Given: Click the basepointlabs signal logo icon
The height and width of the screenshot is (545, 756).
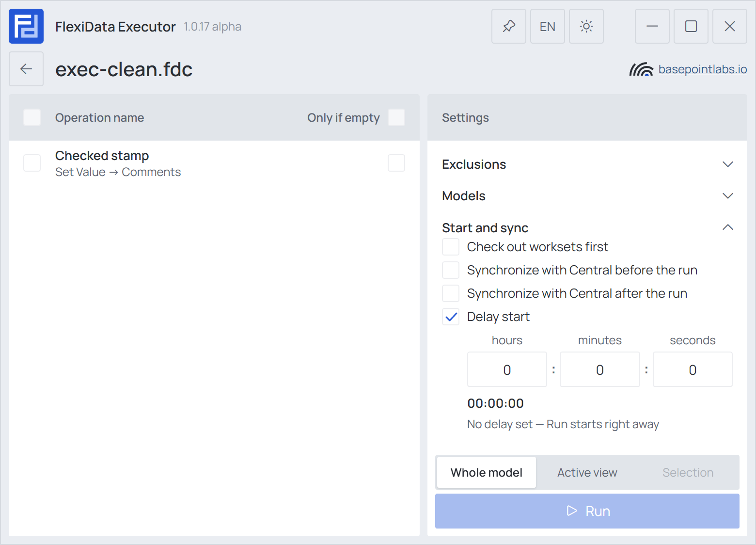Looking at the screenshot, I should click(x=641, y=69).
